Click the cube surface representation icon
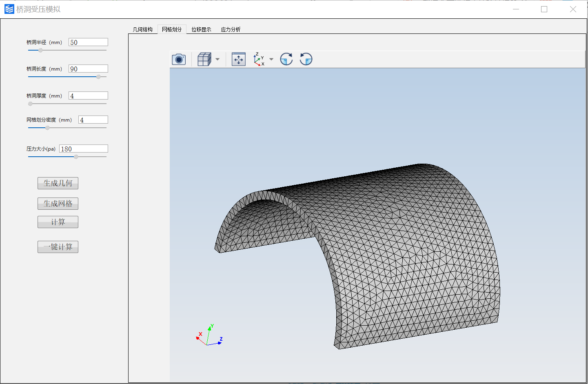588x384 pixels. (204, 60)
